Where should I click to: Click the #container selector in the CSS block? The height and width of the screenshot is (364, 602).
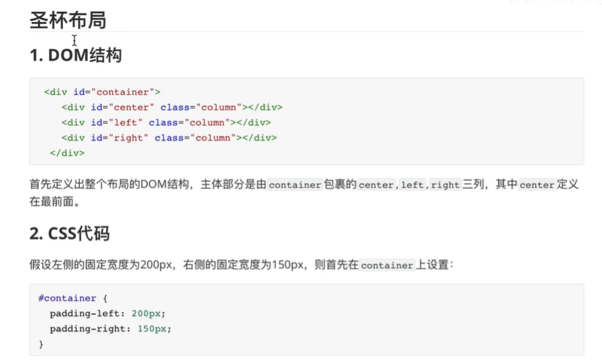click(67, 298)
